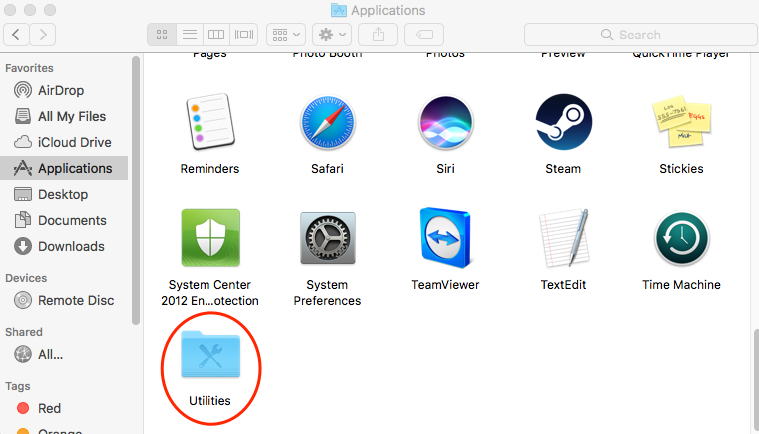The width and height of the screenshot is (759, 434).
Task: Open System Preferences
Action: [x=328, y=238]
